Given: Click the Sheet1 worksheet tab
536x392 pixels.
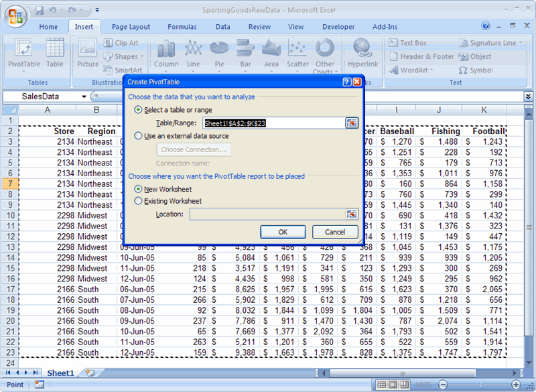Looking at the screenshot, I should (60, 373).
